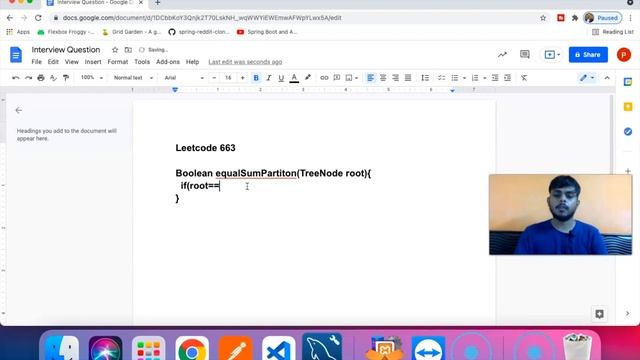Open the Tools menu
640x360 pixels.
click(x=142, y=62)
